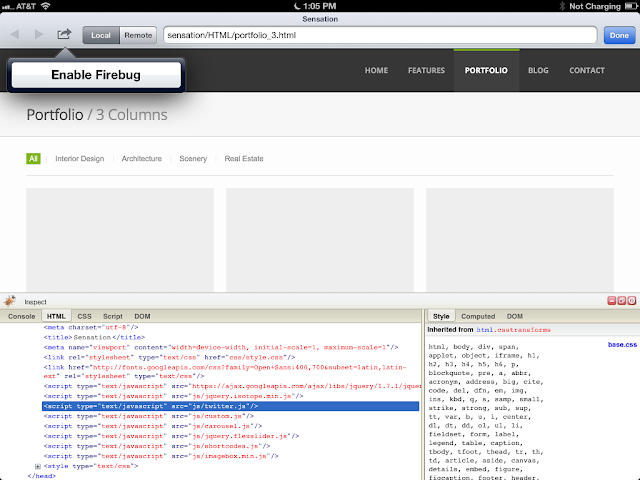The height and width of the screenshot is (480, 640).
Task: Select the meta charset="utf-8" line
Action: (91, 327)
